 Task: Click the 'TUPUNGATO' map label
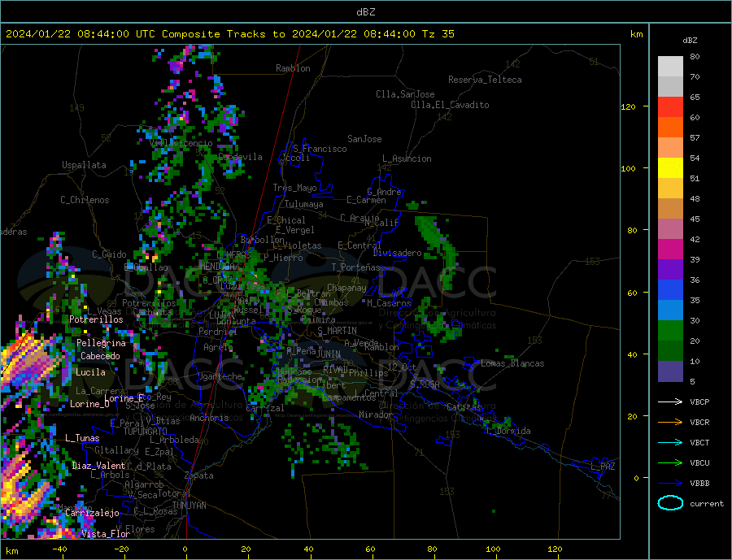coord(146,432)
